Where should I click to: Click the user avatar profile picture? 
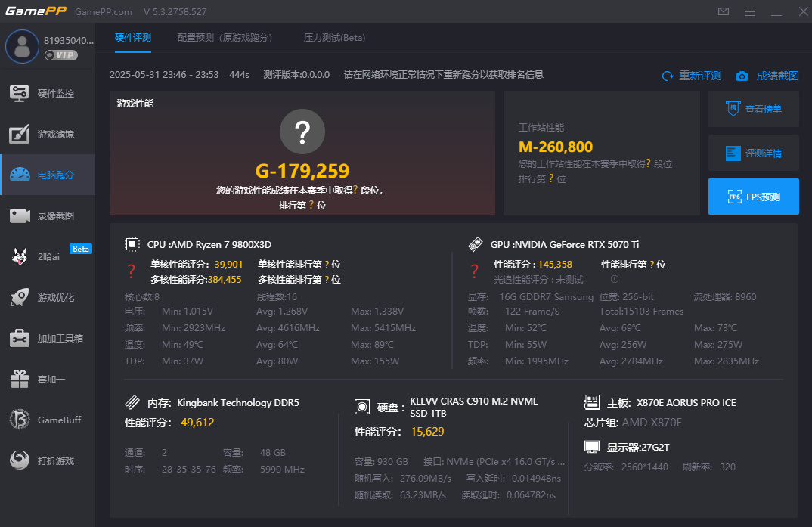tap(22, 47)
